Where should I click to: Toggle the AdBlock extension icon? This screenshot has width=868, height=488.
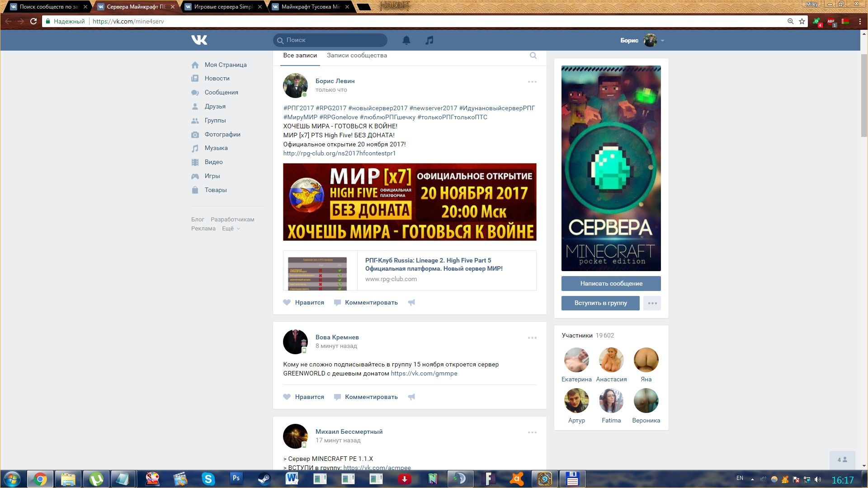click(x=831, y=21)
